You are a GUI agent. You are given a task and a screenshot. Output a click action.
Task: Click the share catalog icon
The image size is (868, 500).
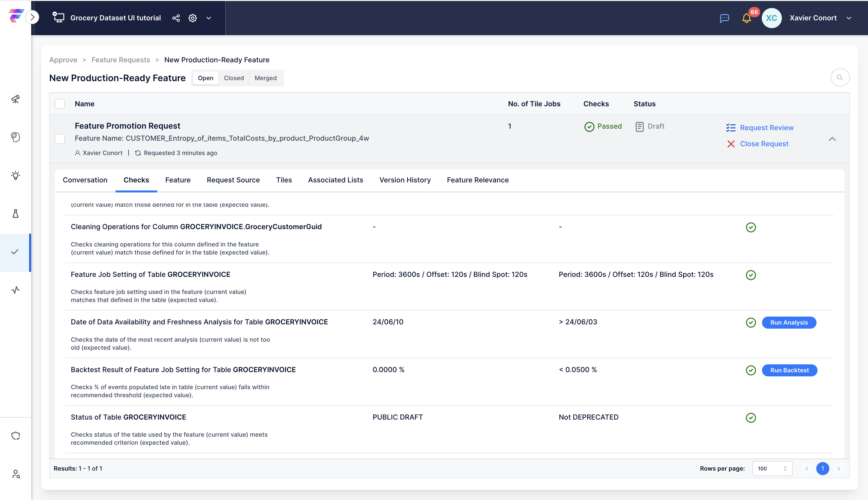(x=176, y=18)
